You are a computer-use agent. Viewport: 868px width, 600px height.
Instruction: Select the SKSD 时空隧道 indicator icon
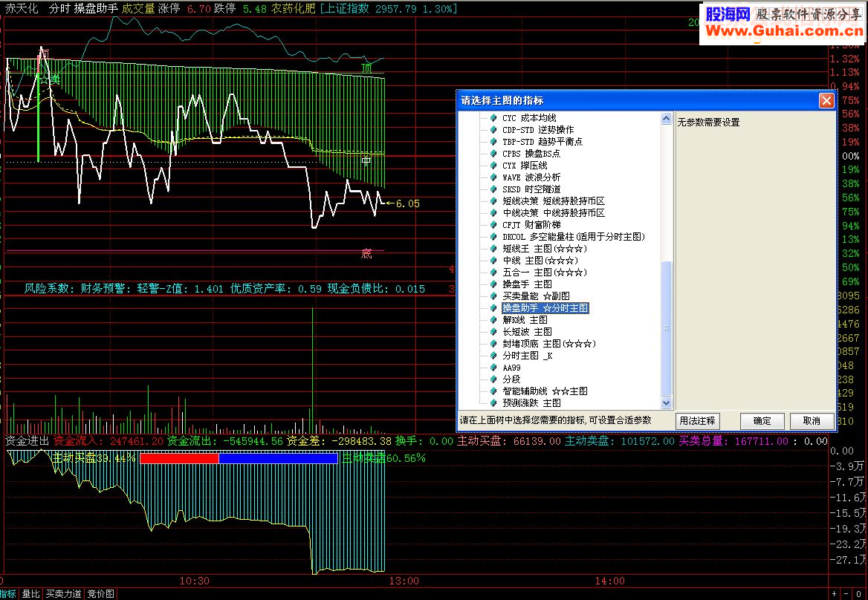[x=493, y=189]
